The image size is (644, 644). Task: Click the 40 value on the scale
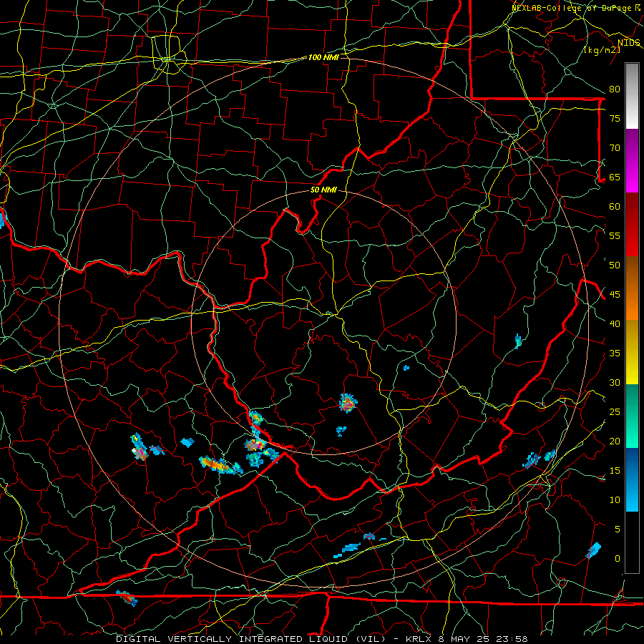click(x=615, y=323)
